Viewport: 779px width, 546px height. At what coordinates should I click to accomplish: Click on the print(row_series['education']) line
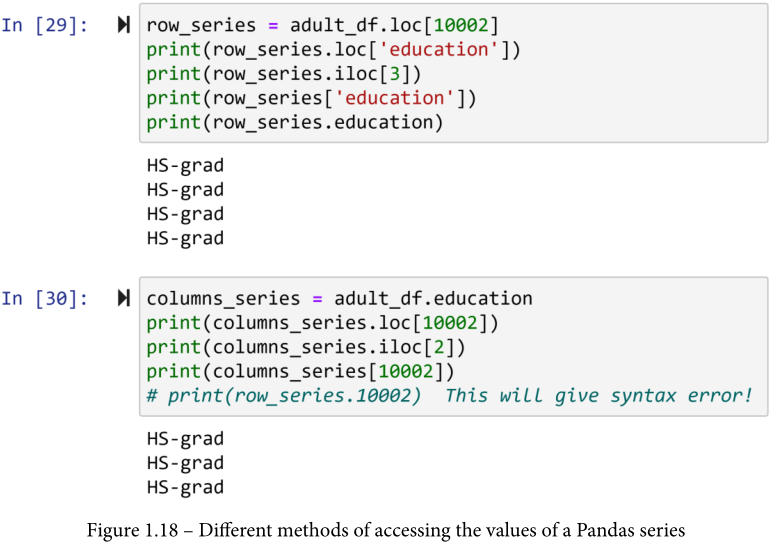coord(311,97)
